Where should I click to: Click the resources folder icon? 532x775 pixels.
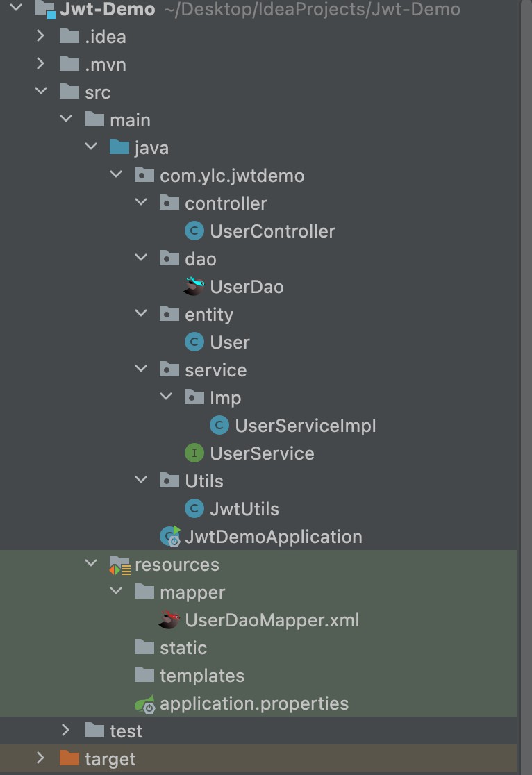119,565
